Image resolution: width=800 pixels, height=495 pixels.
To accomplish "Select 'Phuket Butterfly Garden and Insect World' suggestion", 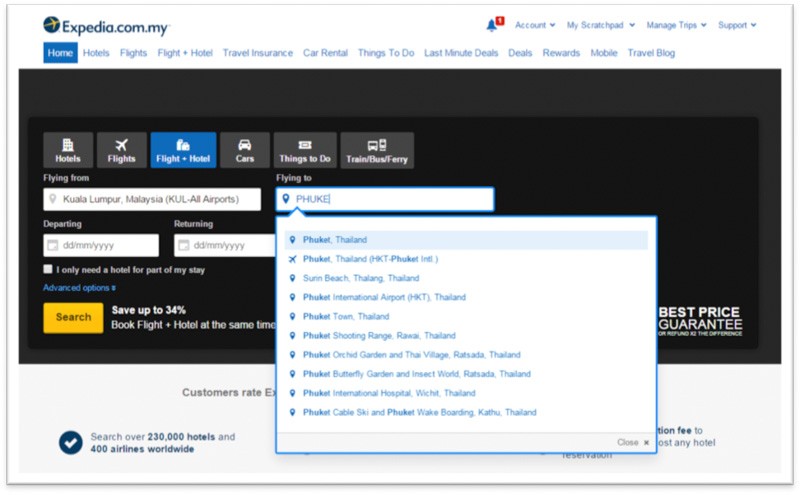I will [x=466, y=374].
